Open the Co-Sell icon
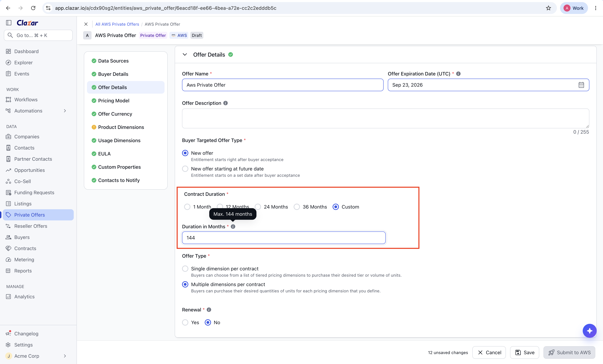The image size is (603, 364). (x=8, y=181)
